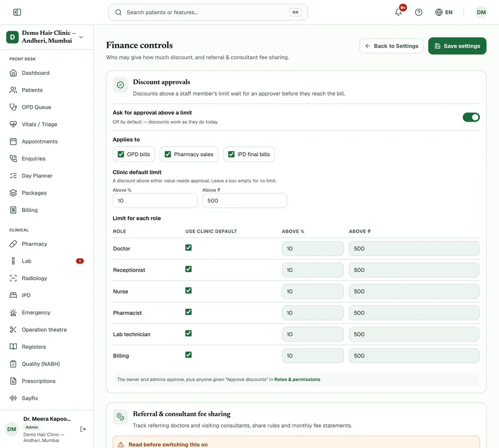The image size is (499, 448).
Task: Uncheck Pharmacy sales checkbox
Action: pos(168,154)
